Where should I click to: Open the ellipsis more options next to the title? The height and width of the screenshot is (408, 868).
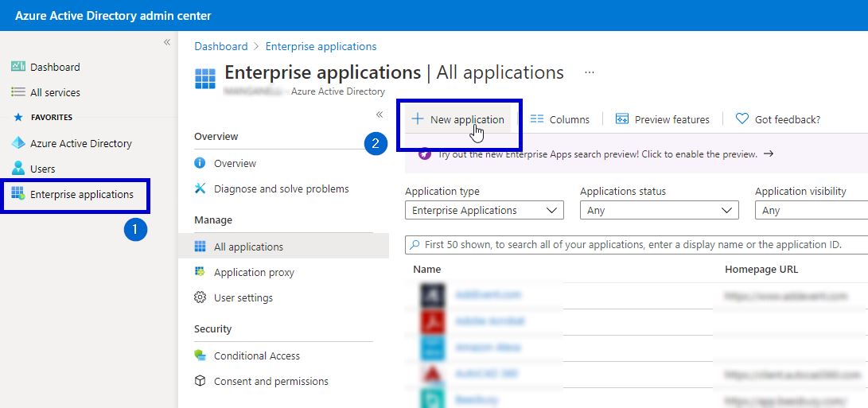pyautogui.click(x=590, y=72)
